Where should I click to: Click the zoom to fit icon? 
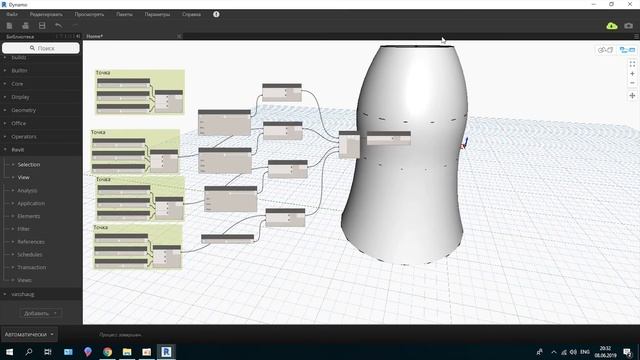pyautogui.click(x=632, y=64)
